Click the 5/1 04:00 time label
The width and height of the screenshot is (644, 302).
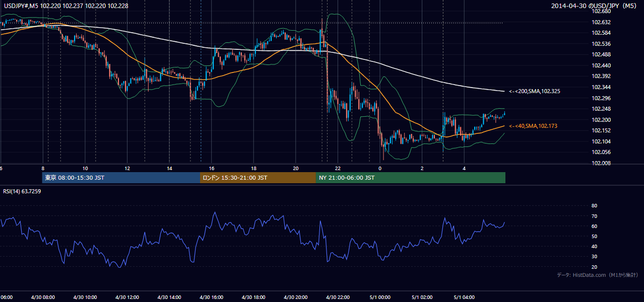point(464,297)
